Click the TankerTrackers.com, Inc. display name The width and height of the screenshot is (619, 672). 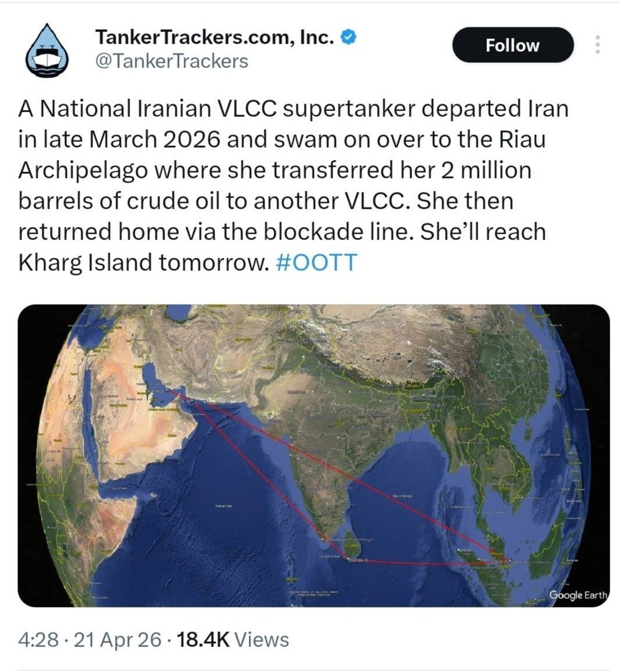click(214, 38)
